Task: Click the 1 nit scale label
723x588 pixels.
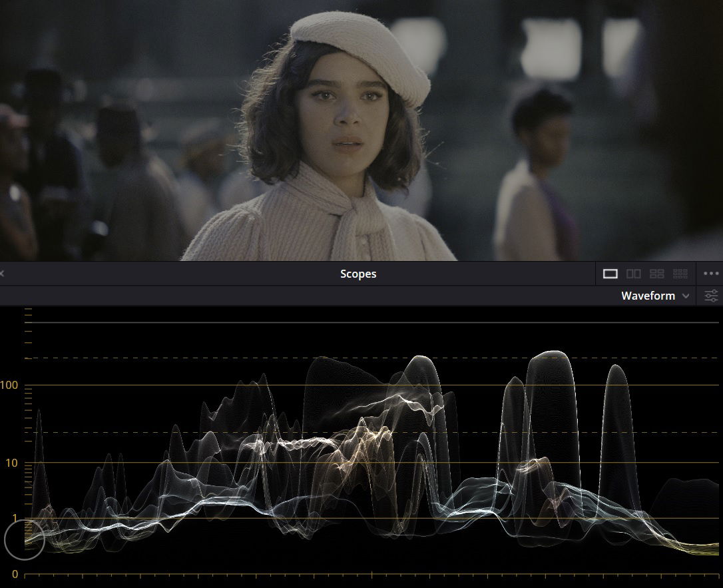Action: point(14,518)
